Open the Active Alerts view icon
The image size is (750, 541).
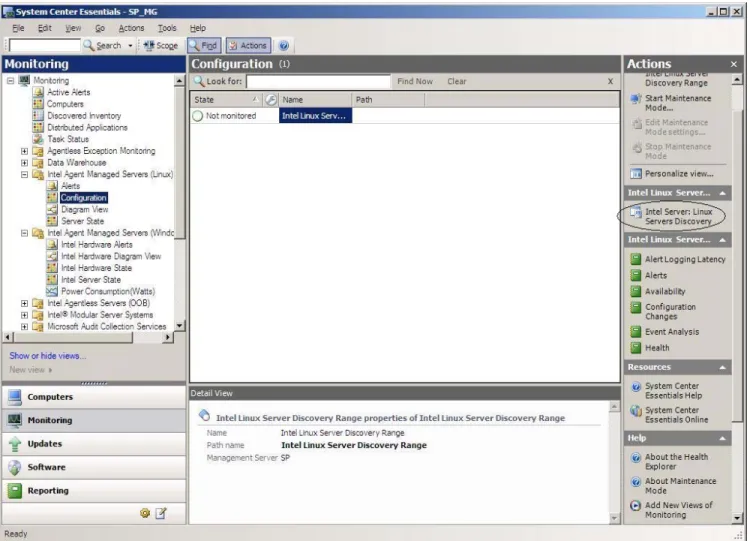click(x=38, y=92)
